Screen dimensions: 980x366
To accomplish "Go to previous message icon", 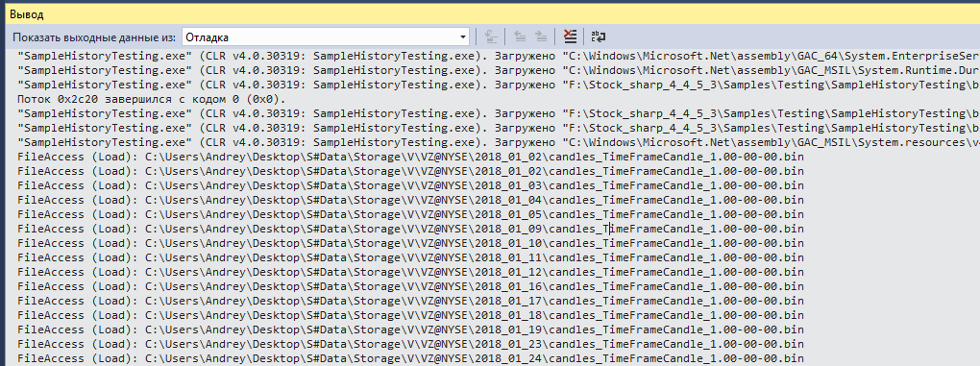I will click(x=520, y=37).
